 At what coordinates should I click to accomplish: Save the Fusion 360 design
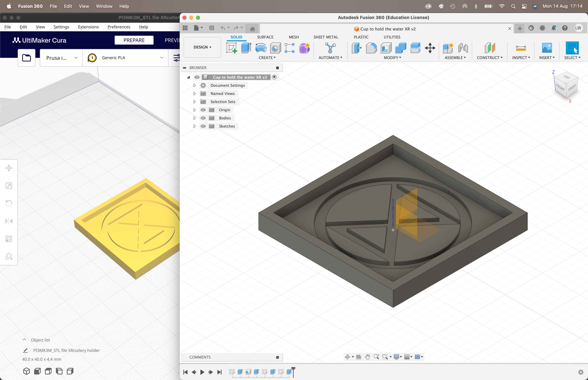(211, 28)
